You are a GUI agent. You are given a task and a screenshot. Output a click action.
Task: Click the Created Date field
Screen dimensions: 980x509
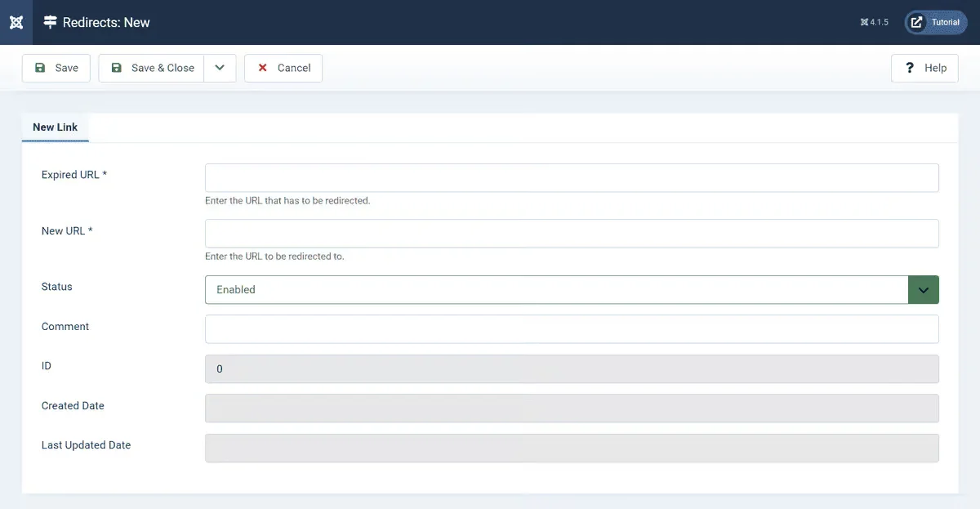[x=572, y=409]
